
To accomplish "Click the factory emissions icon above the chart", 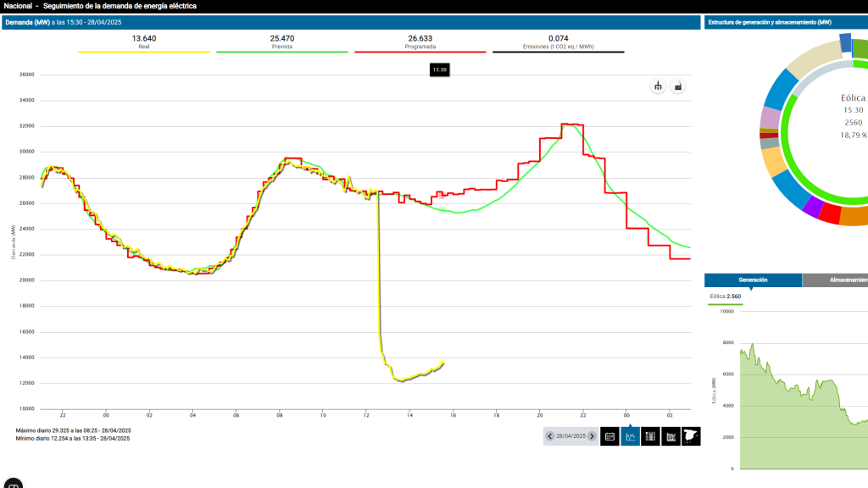I will point(677,86).
